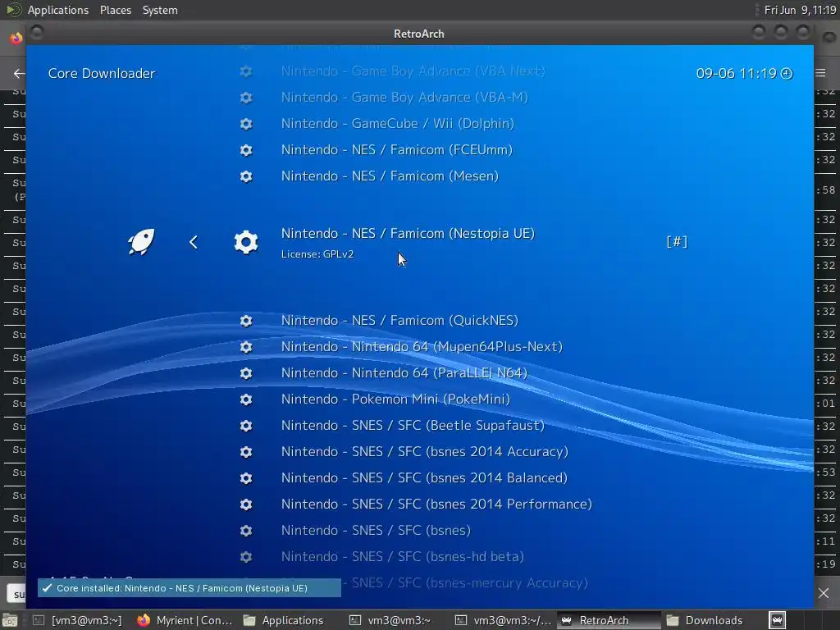The height and width of the screenshot is (630, 840).
Task: Click the invader icon at taskbar right end
Action: tap(778, 620)
